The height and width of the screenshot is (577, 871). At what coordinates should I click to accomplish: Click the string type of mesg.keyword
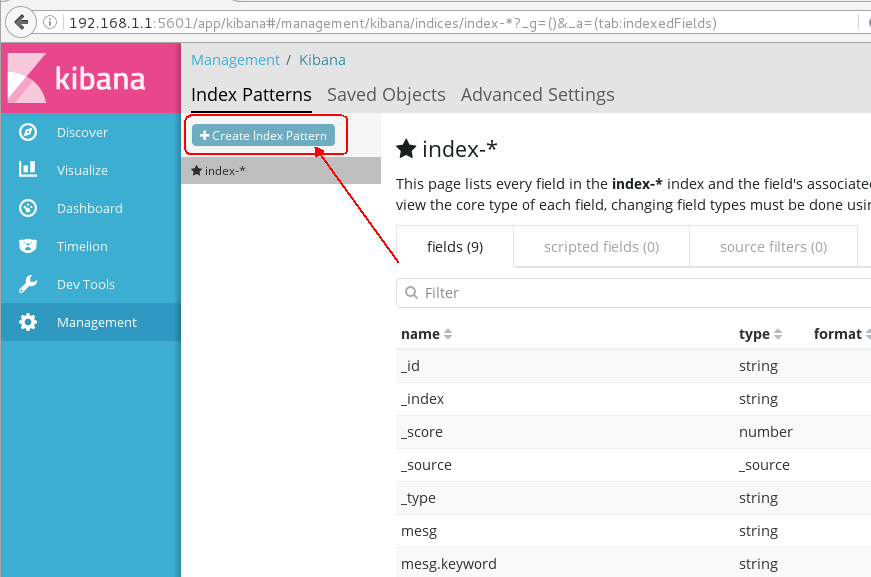(x=758, y=564)
